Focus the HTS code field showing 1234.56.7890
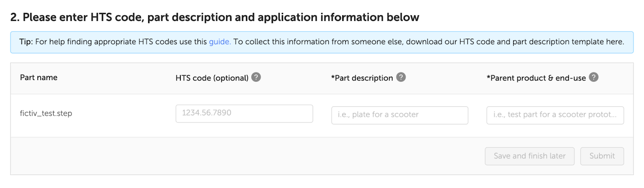Screen dimensions: 644x188 pyautogui.click(x=244, y=114)
